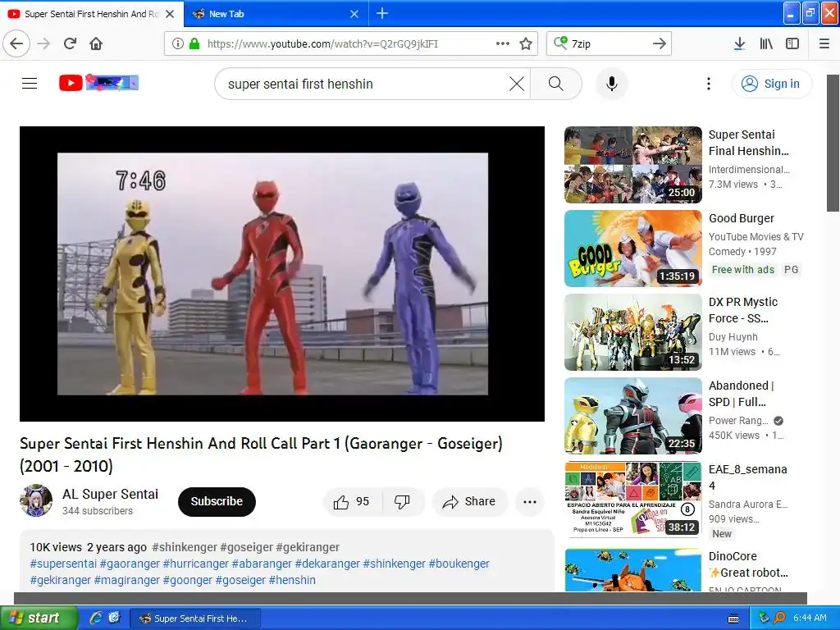Image resolution: width=840 pixels, height=630 pixels.
Task: Like the video with thumbs up
Action: coord(352,501)
